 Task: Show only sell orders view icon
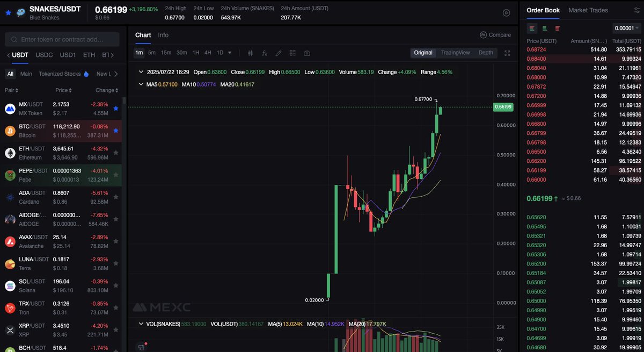(558, 28)
